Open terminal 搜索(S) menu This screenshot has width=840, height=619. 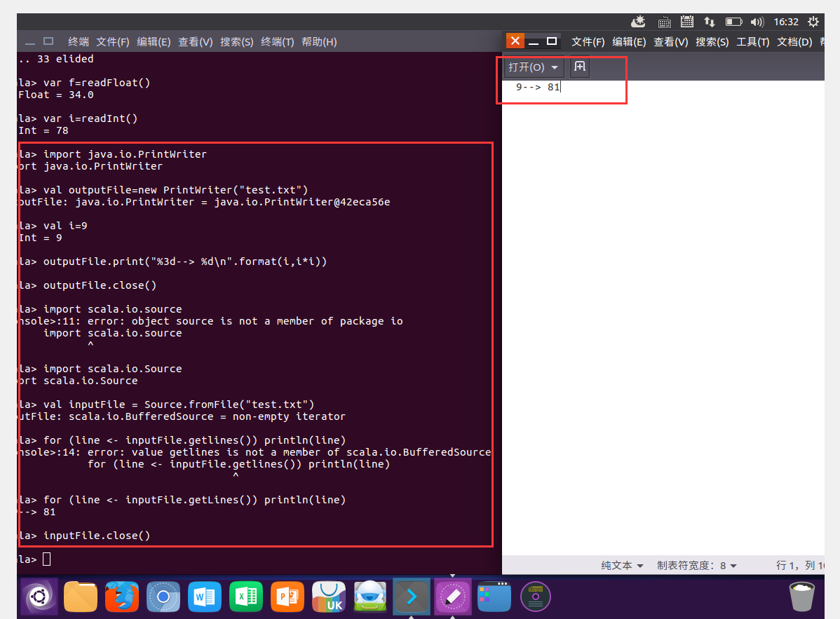(x=236, y=42)
